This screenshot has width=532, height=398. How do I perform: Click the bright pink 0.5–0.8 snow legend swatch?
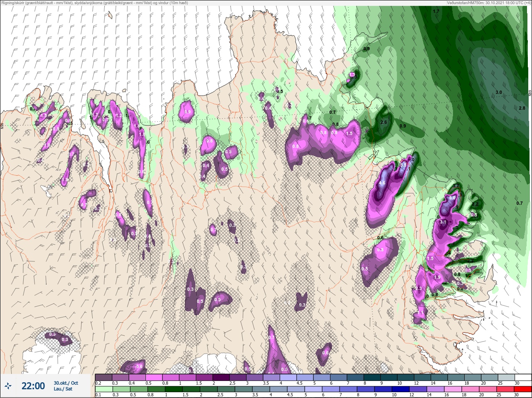pyautogui.click(x=155, y=378)
